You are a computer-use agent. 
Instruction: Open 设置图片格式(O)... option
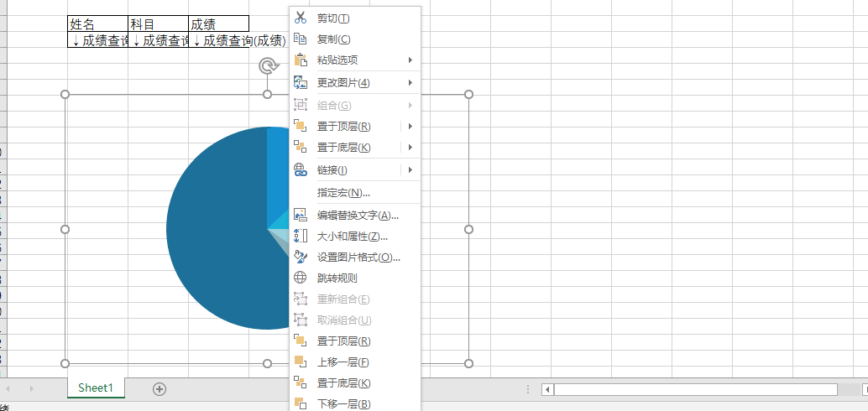click(x=358, y=258)
